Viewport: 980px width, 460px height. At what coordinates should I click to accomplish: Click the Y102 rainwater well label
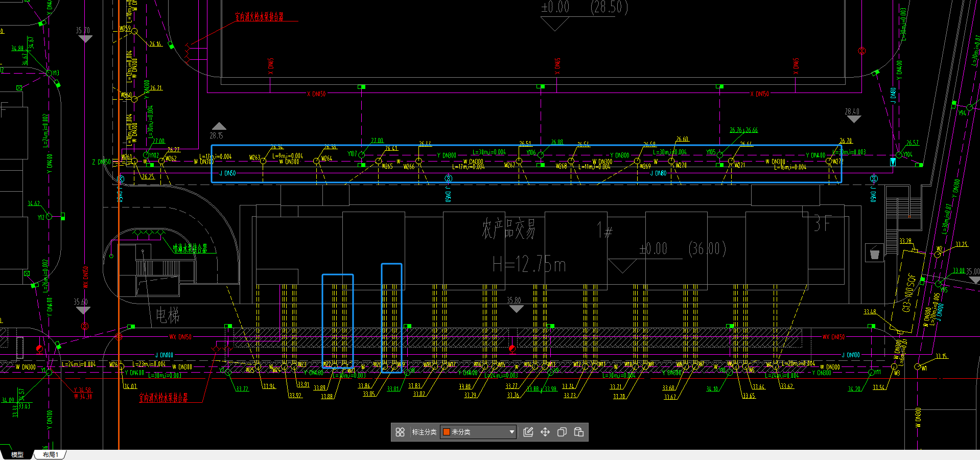[154, 155]
